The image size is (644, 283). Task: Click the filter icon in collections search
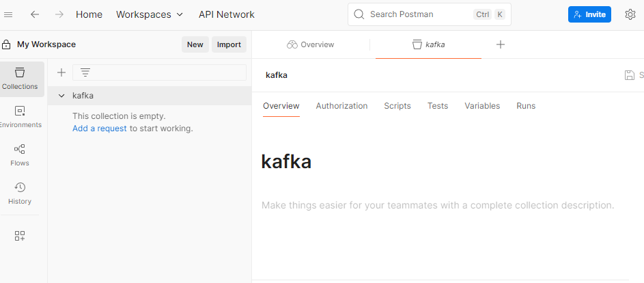(85, 73)
